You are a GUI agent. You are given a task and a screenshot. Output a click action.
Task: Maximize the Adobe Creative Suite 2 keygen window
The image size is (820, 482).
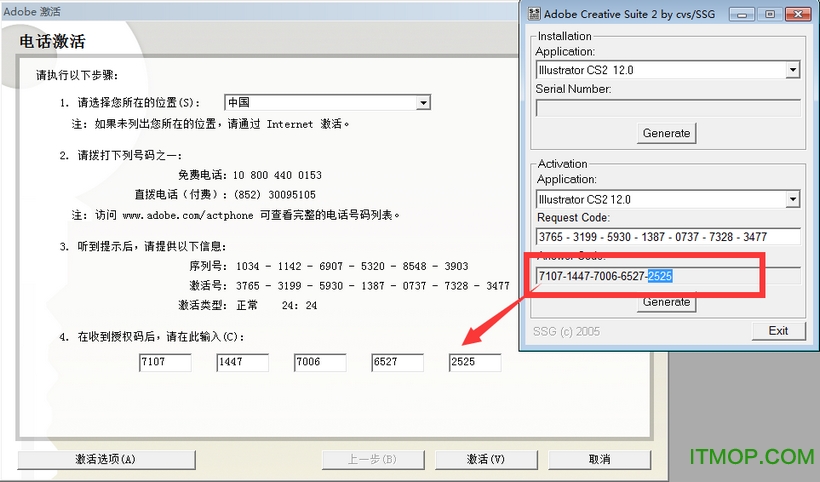tap(770, 14)
